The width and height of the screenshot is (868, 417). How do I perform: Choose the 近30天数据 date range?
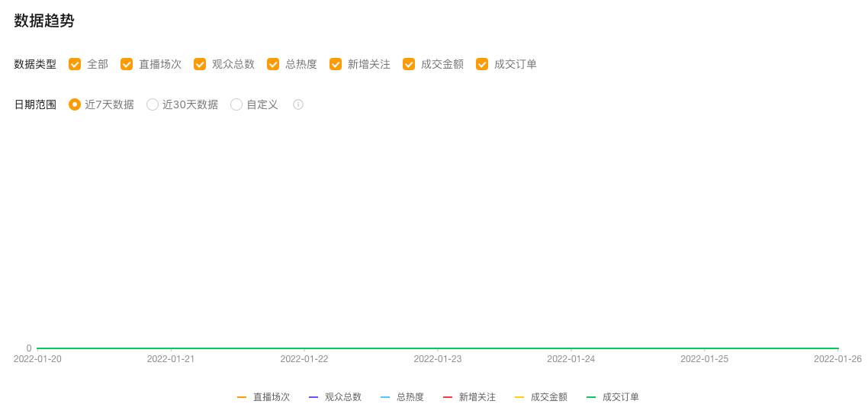coord(153,104)
